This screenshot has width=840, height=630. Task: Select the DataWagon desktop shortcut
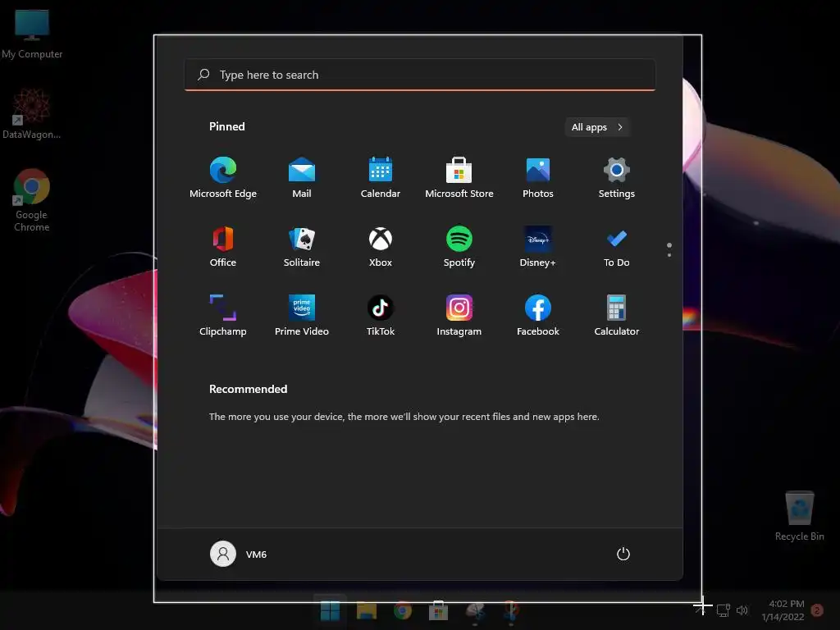[32, 113]
